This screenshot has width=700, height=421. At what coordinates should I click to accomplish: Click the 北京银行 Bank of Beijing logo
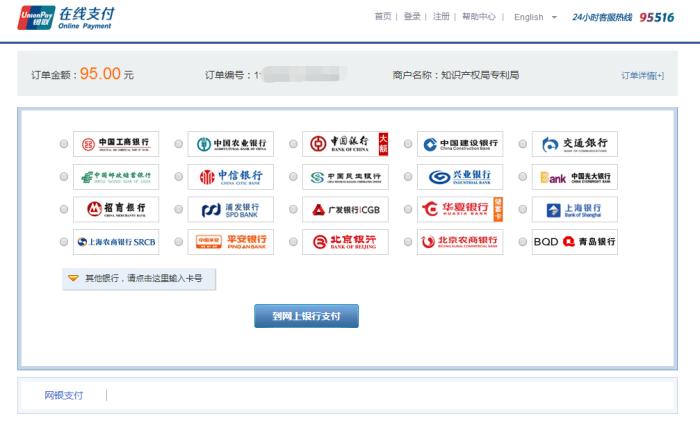pos(346,242)
